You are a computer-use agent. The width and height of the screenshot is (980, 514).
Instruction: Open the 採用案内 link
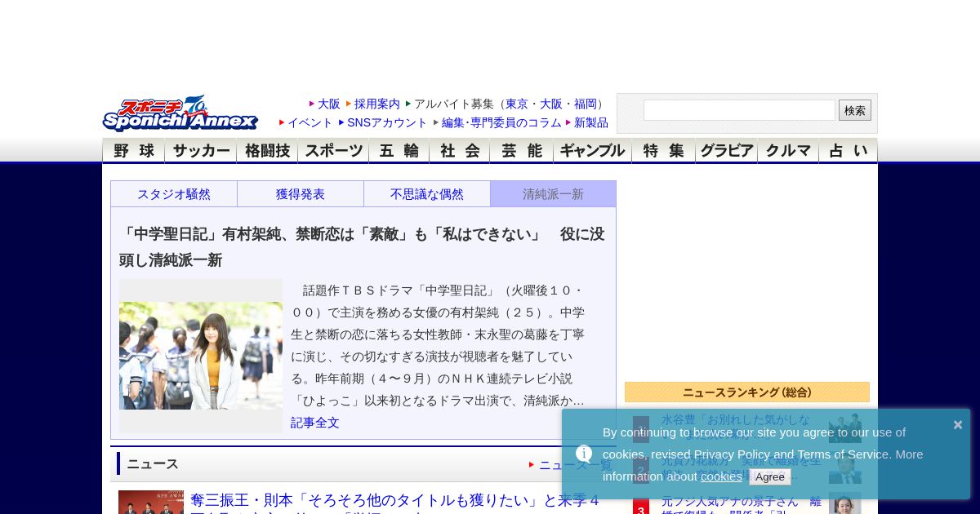pos(377,104)
